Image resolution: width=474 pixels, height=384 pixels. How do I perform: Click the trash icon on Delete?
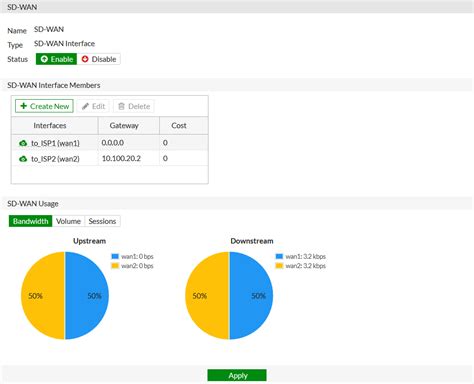coord(121,106)
